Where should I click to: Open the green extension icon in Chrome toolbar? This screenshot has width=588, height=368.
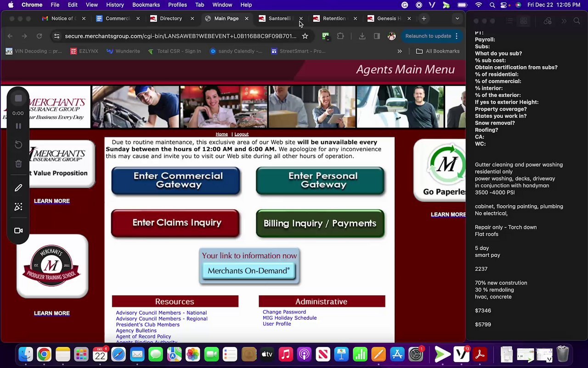click(x=326, y=36)
